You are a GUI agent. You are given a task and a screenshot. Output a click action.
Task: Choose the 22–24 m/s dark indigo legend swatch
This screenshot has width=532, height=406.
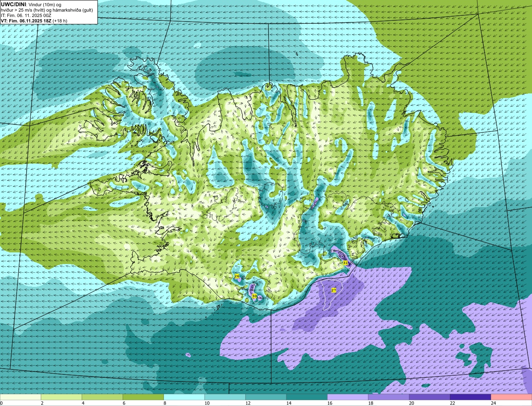click(470, 397)
